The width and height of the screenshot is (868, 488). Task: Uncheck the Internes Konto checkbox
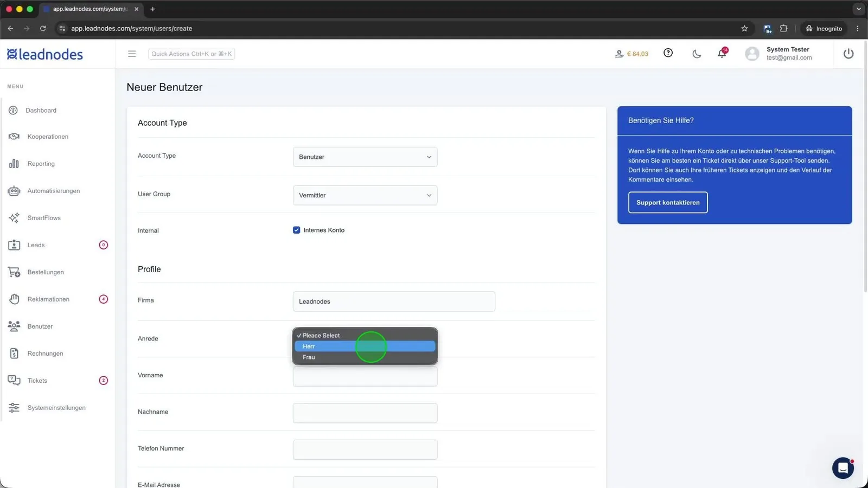pyautogui.click(x=296, y=230)
